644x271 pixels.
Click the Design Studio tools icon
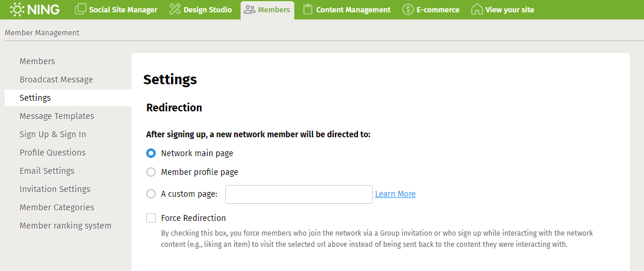click(175, 9)
